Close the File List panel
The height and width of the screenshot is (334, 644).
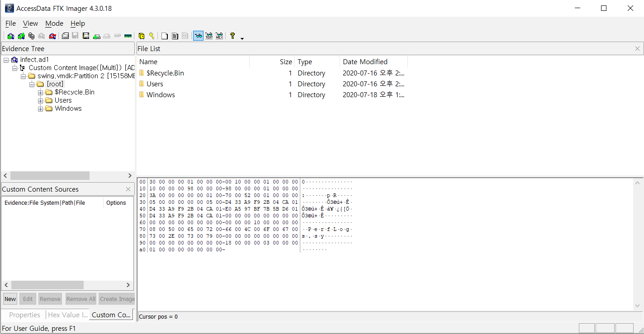pos(637,49)
